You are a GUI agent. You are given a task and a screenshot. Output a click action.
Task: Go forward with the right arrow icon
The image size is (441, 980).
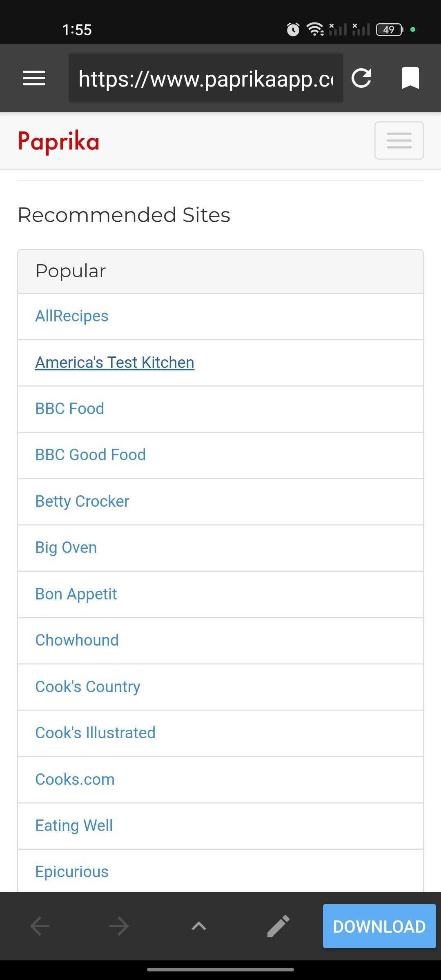119,926
